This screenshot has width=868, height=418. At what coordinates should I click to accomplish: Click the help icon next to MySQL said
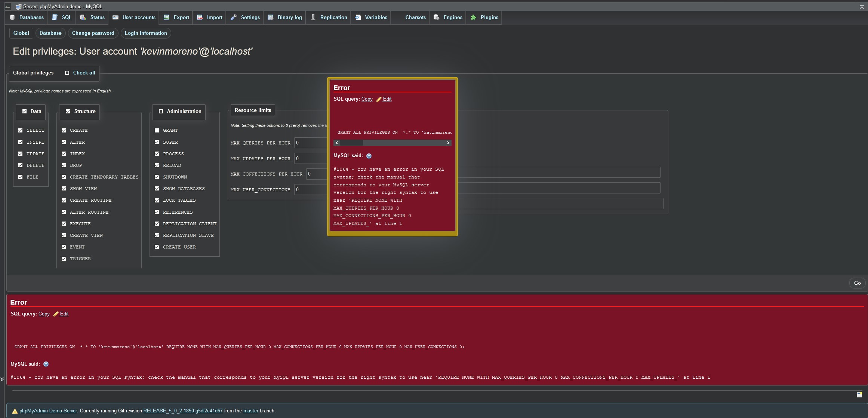click(369, 156)
